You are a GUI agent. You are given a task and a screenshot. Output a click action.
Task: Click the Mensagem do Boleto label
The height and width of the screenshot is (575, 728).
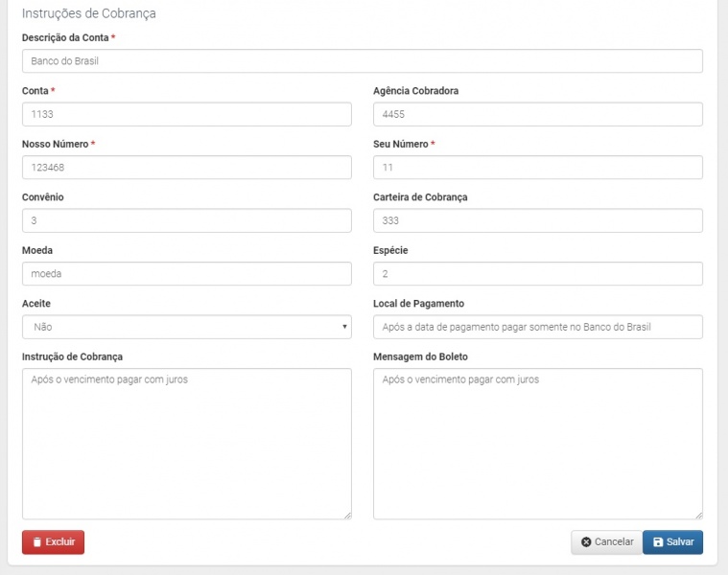(420, 356)
